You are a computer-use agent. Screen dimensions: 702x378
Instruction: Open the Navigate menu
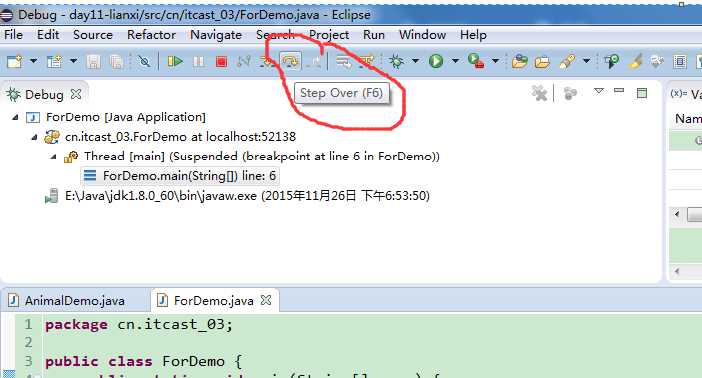click(216, 34)
